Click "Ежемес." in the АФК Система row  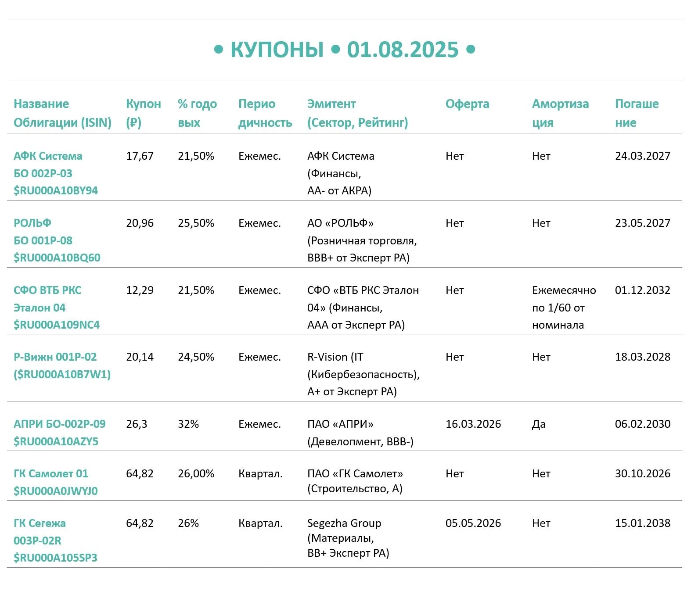[259, 156]
